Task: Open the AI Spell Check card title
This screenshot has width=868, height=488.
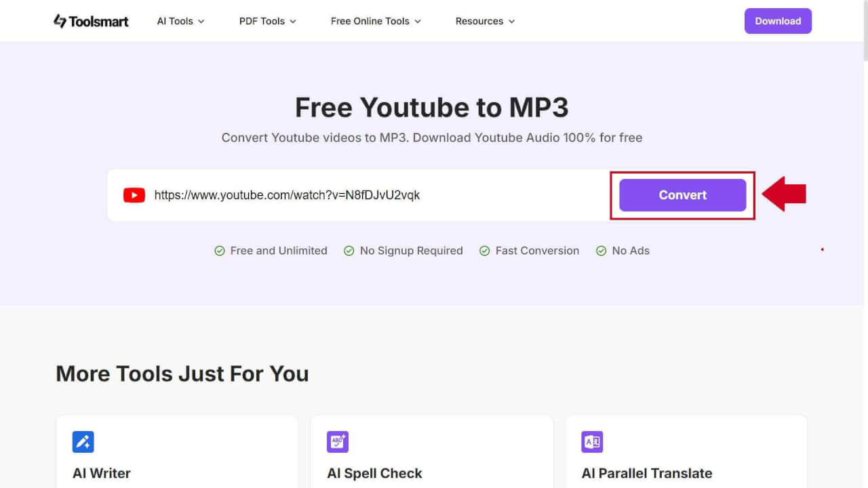Action: click(x=374, y=473)
